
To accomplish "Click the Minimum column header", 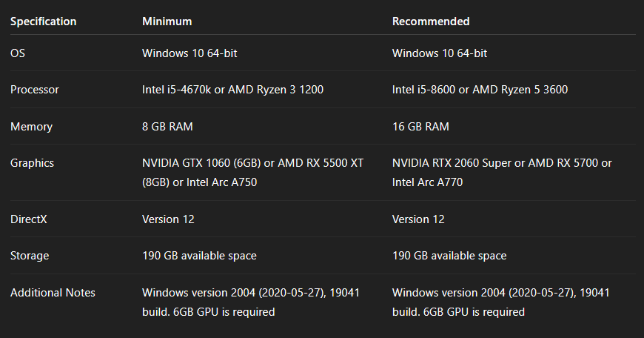I will pyautogui.click(x=167, y=21).
